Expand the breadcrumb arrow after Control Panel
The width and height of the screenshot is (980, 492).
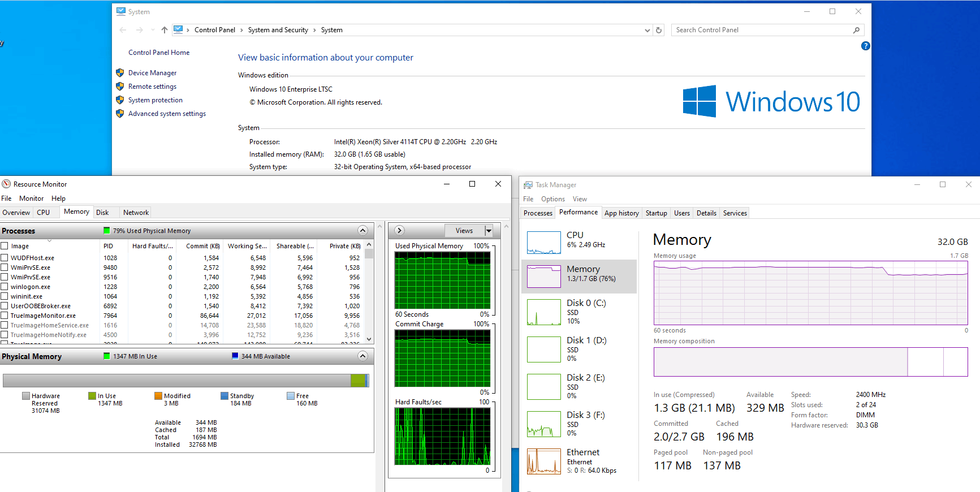pyautogui.click(x=241, y=30)
